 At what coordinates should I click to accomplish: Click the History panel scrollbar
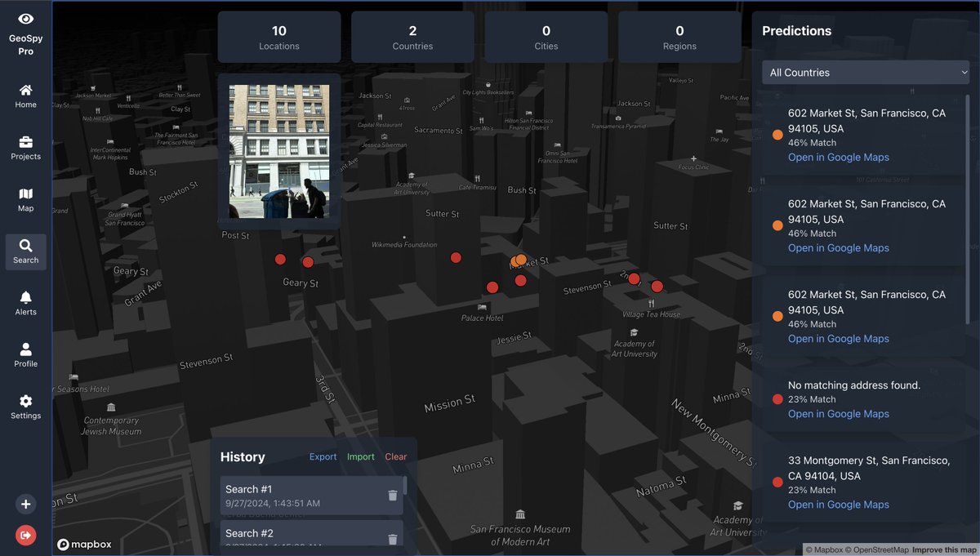[x=405, y=486]
